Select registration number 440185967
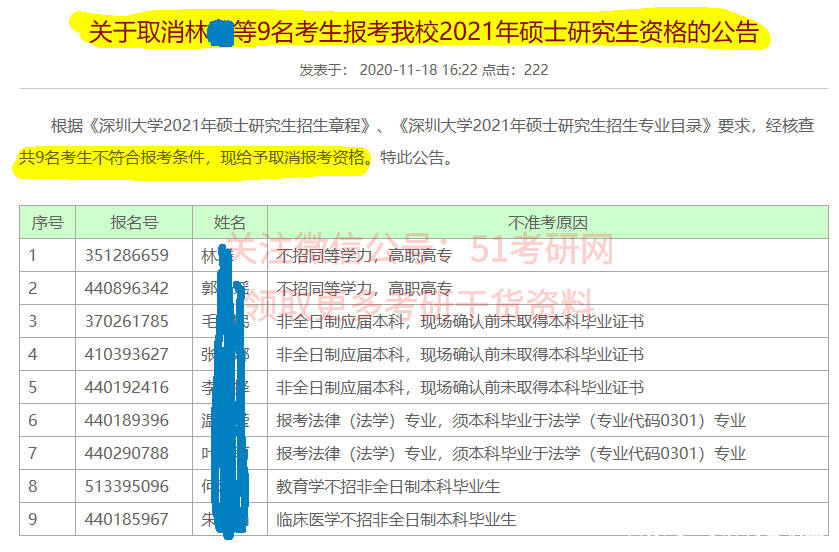The width and height of the screenshot is (839, 552). point(126,519)
